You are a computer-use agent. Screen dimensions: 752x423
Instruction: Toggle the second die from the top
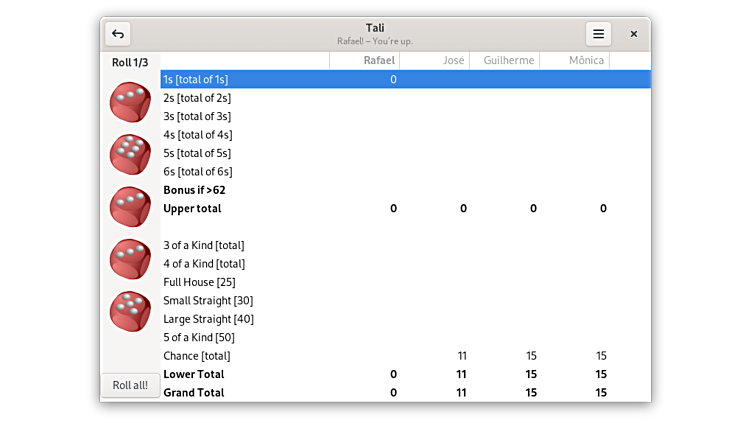[130, 154]
